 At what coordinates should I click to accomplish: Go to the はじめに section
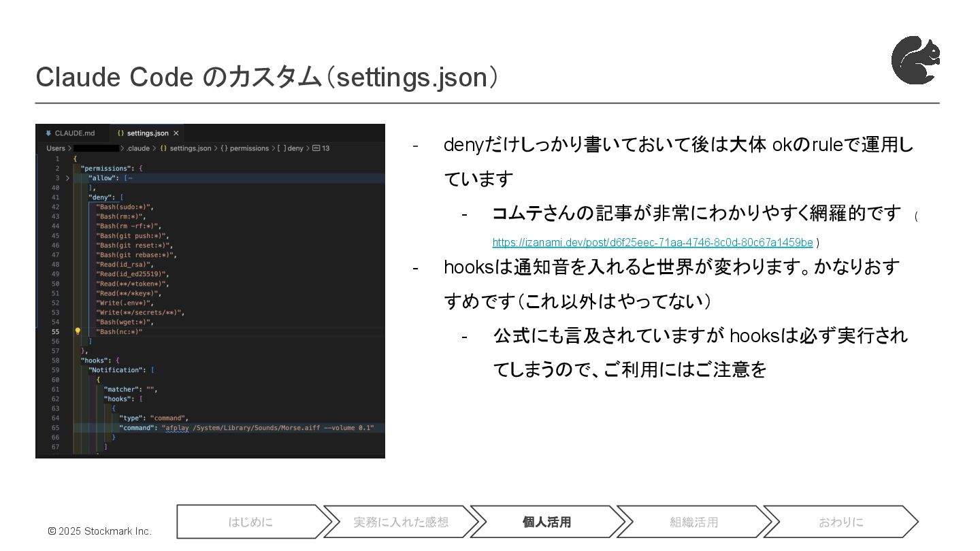point(250,522)
